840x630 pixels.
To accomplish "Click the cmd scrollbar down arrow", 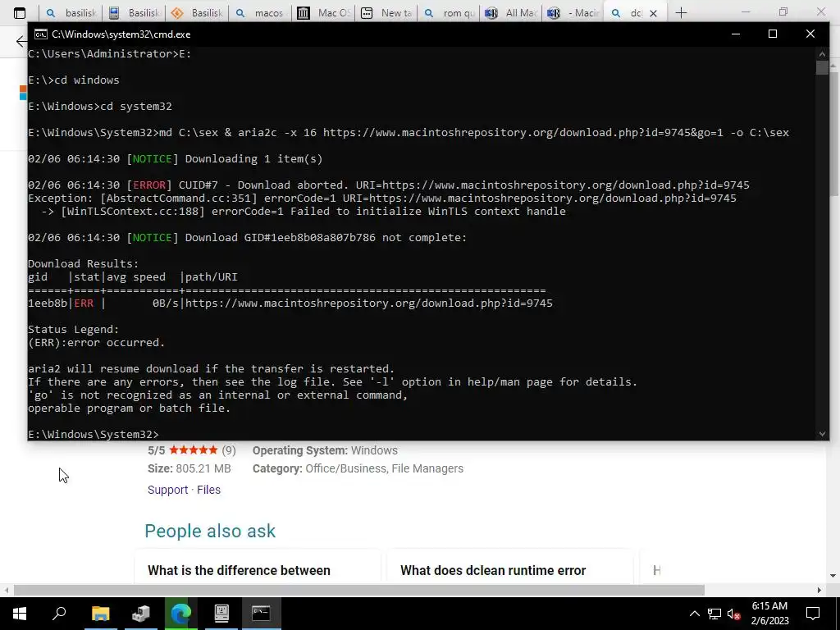I will [x=822, y=434].
